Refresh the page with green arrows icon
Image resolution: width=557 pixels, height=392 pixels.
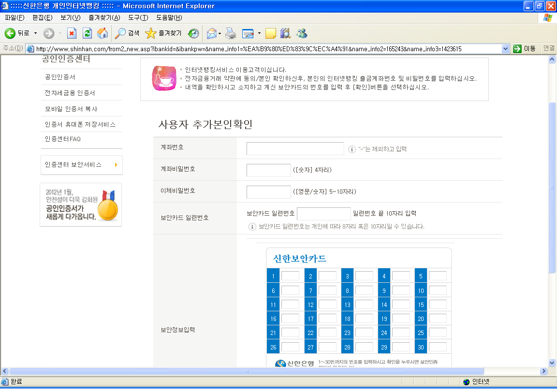click(87, 33)
